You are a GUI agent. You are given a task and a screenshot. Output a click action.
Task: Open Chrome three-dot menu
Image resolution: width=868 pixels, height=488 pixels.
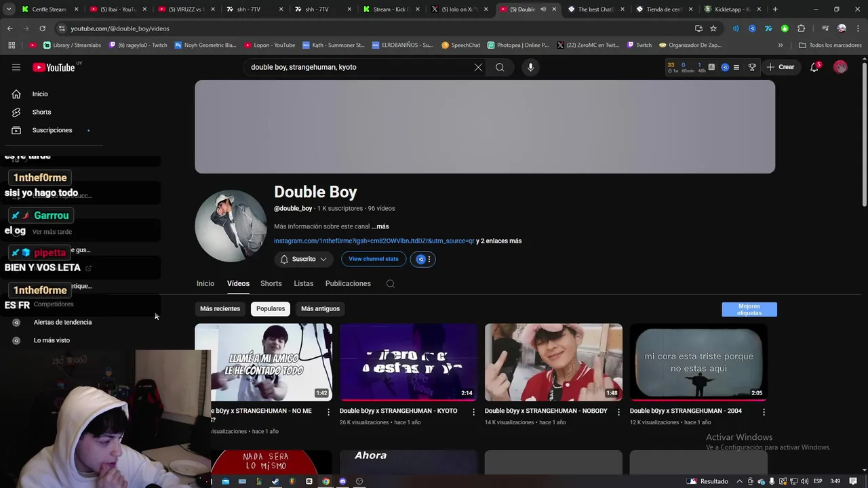pyautogui.click(x=858, y=28)
